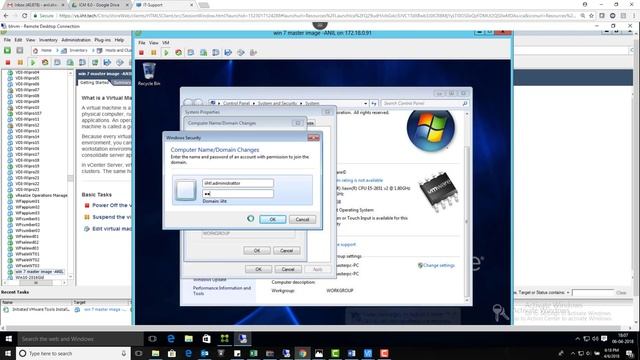Open the Administration menu in vSphere client
Viewport: 640px width, 360px height.
(76, 40)
